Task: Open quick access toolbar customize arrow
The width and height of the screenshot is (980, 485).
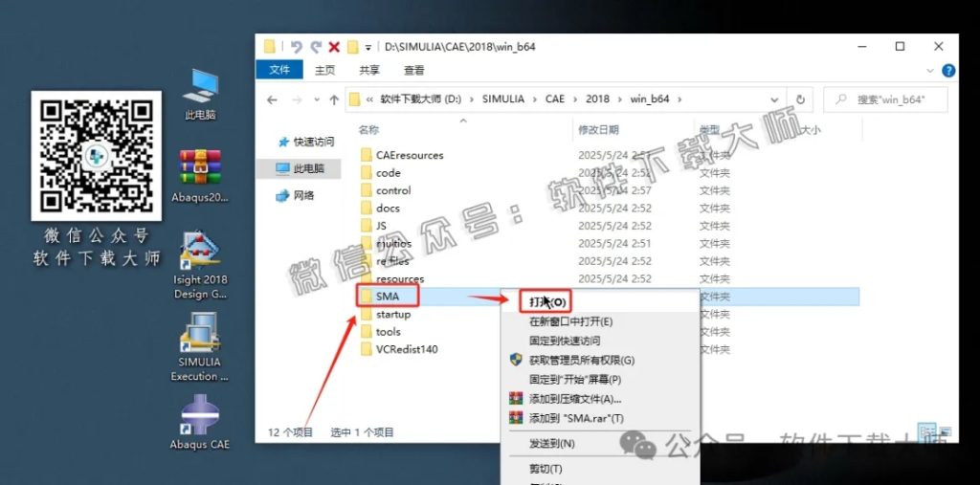Action: [368, 47]
